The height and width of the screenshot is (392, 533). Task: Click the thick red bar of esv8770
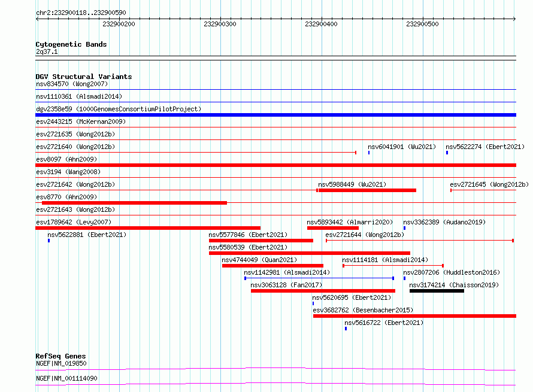pos(134,203)
